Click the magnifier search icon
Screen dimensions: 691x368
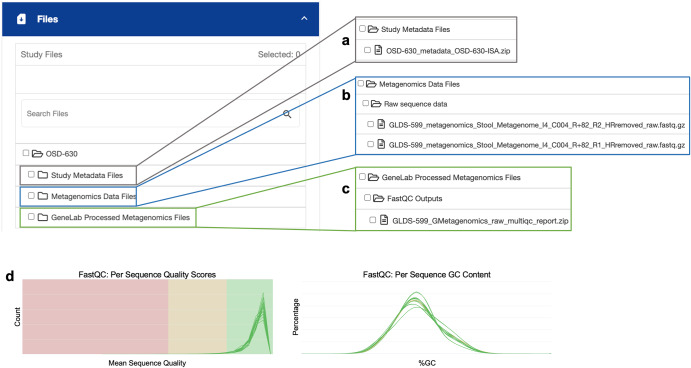click(x=287, y=114)
